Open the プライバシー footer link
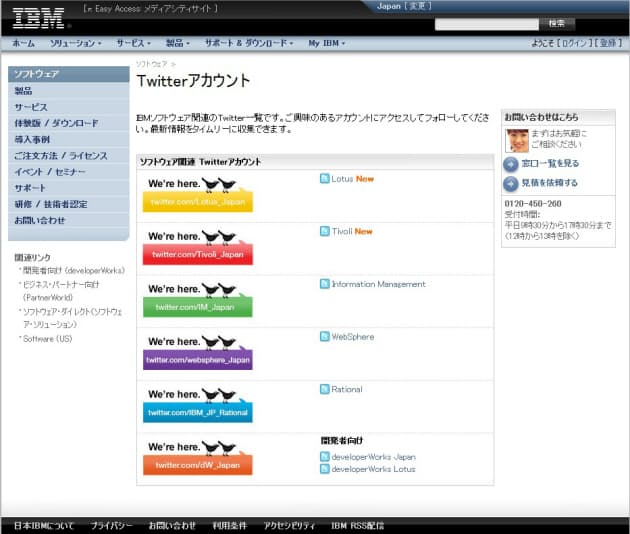Viewport: 630px width, 534px height. (x=111, y=525)
